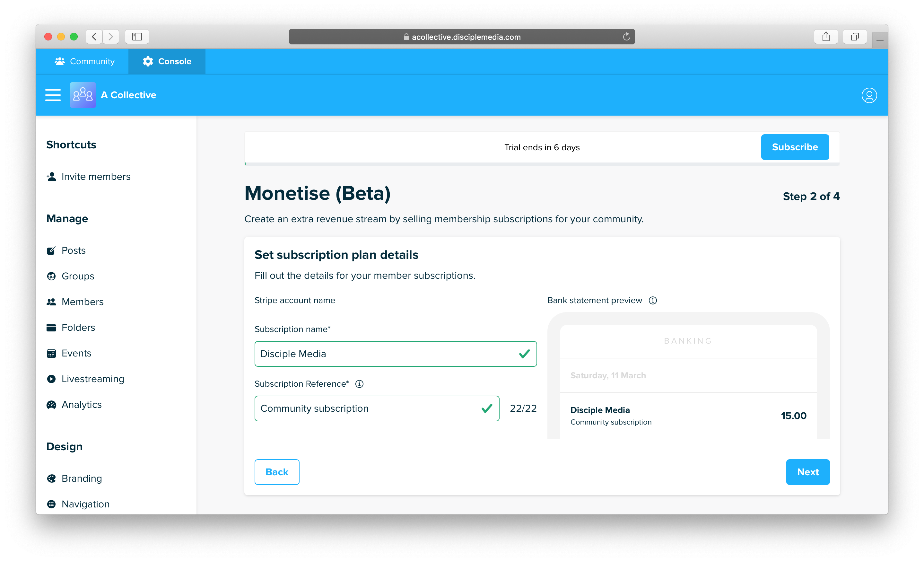The image size is (924, 562).
Task: Open the Safari share menu
Action: click(x=826, y=36)
